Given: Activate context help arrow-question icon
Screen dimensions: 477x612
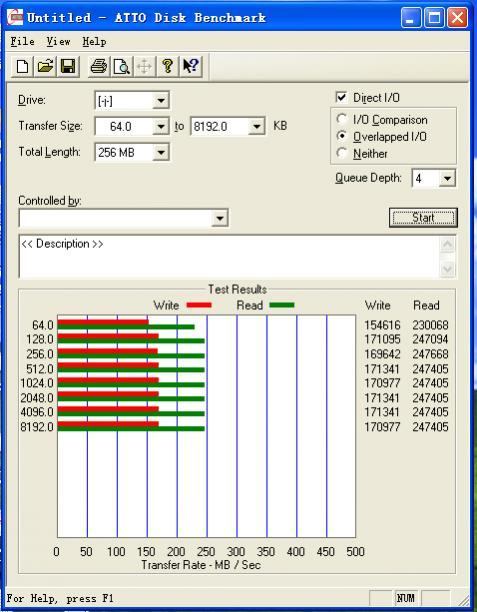Looking at the screenshot, I should click(191, 66).
